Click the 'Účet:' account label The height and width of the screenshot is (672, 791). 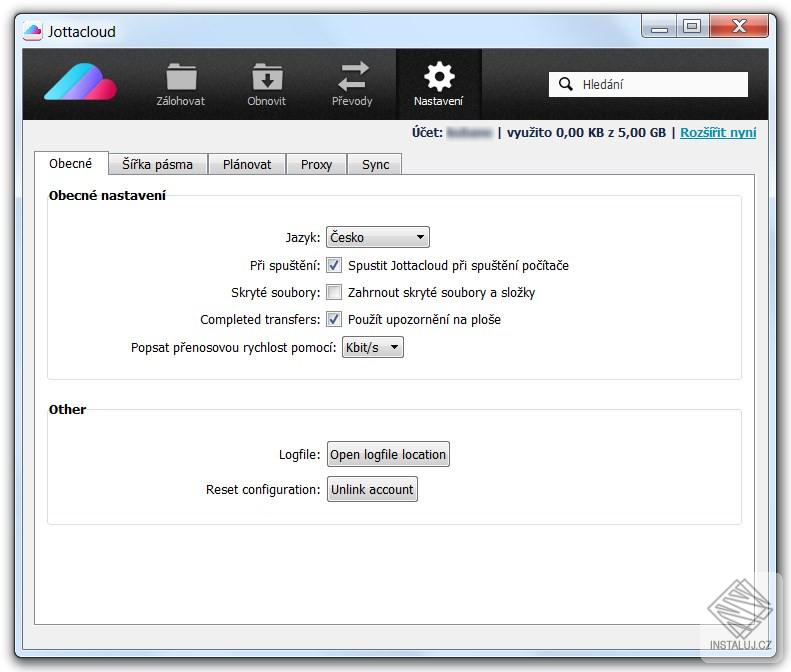tap(427, 133)
